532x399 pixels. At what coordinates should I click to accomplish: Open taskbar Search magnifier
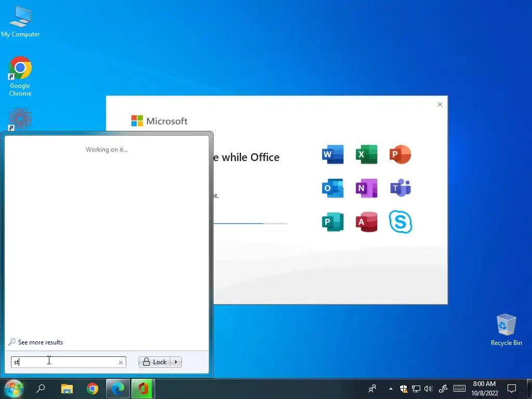41,389
